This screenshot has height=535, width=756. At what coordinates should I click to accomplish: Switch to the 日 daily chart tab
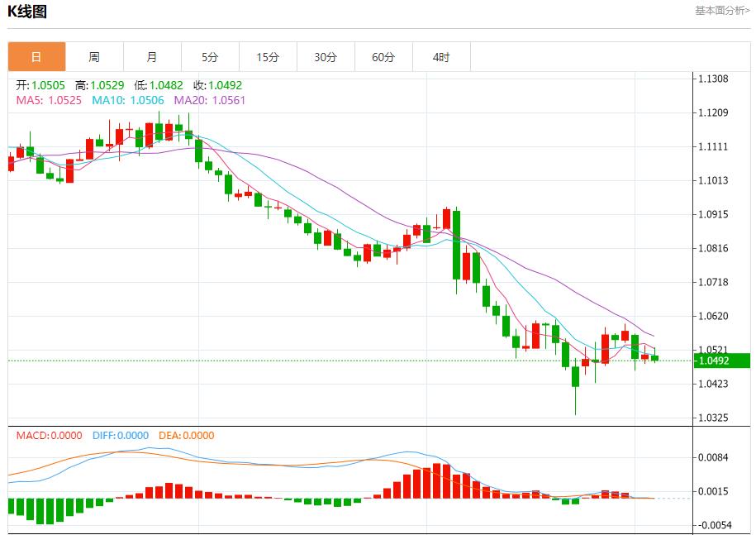coord(36,57)
